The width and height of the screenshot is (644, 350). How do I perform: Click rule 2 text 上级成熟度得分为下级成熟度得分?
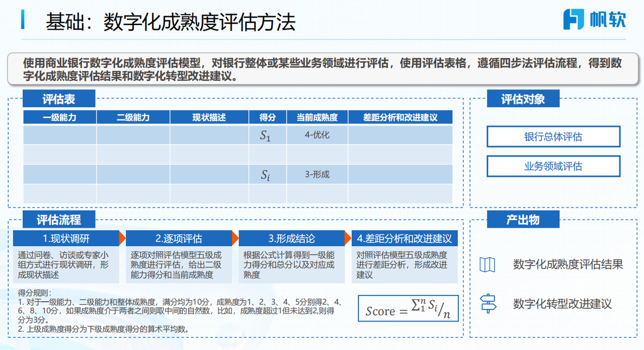pyautogui.click(x=103, y=329)
